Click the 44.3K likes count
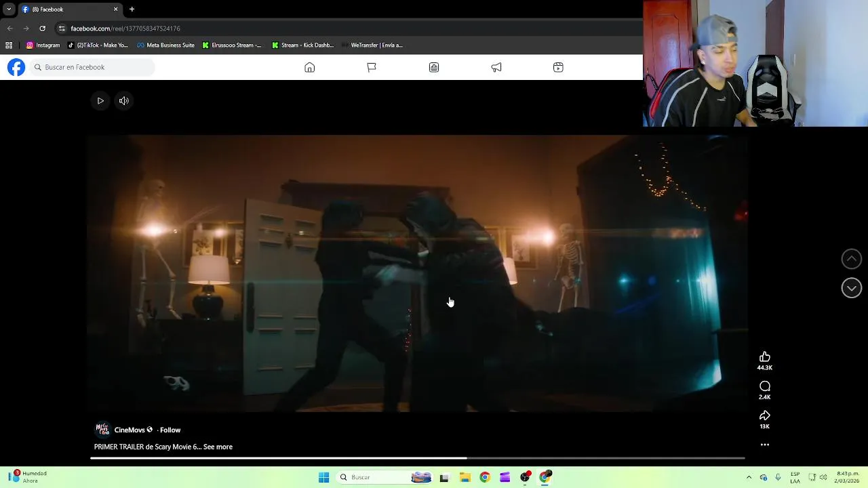Screen dimensions: 868x488 pos(765,367)
